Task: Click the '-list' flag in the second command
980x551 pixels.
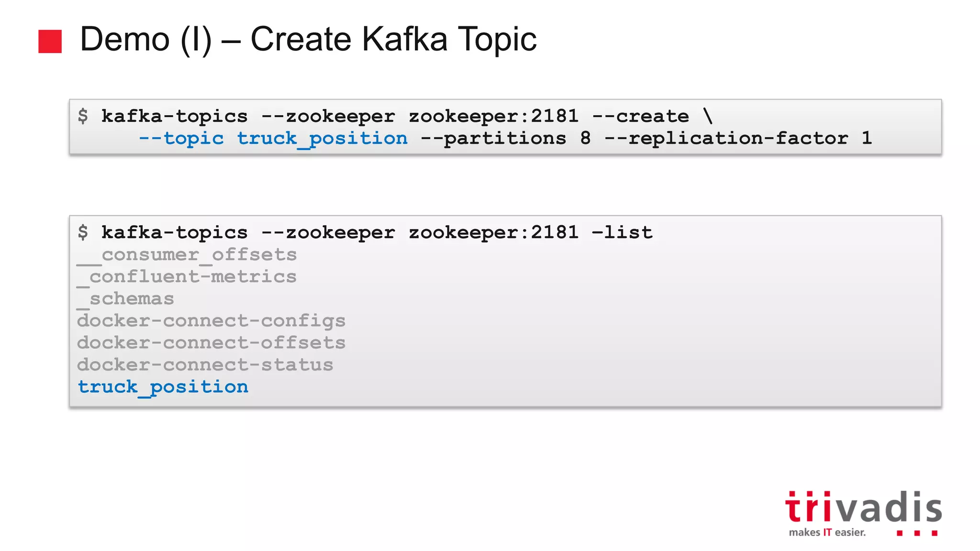Action: click(622, 232)
